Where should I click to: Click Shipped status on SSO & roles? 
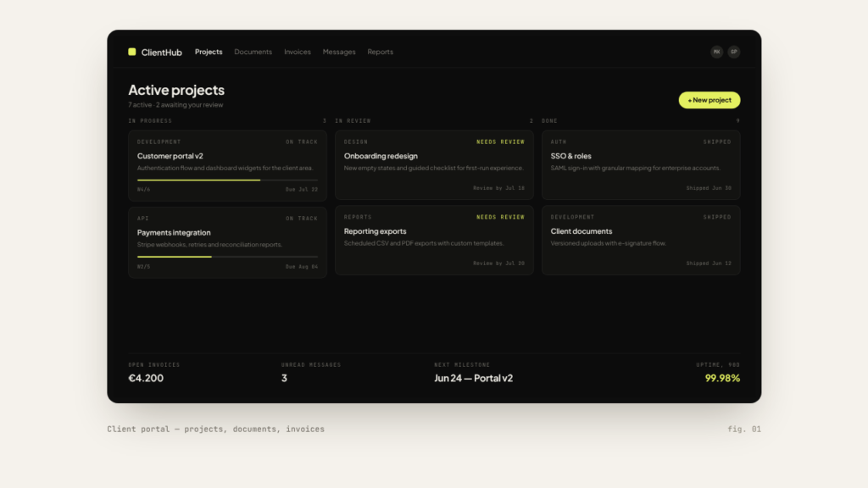click(x=717, y=142)
